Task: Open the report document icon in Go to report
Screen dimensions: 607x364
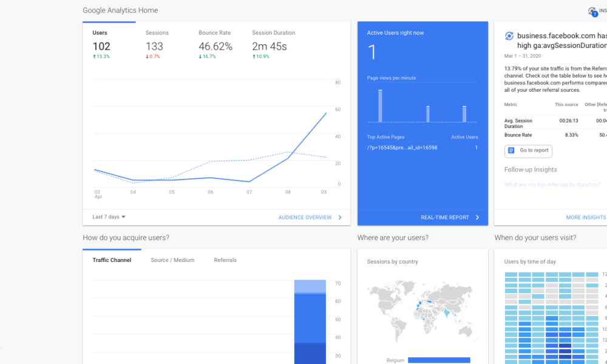Action: [510, 151]
